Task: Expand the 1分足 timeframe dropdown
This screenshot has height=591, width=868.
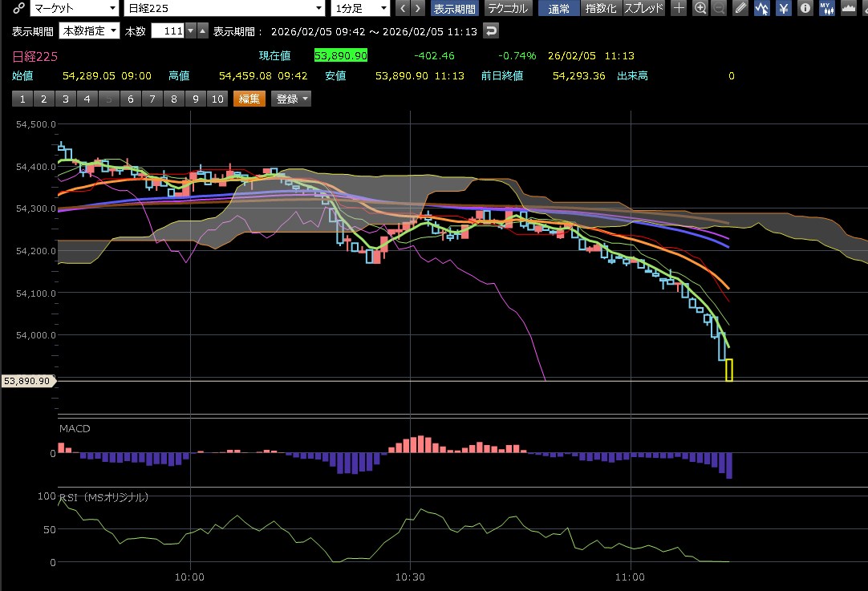Action: [360, 9]
